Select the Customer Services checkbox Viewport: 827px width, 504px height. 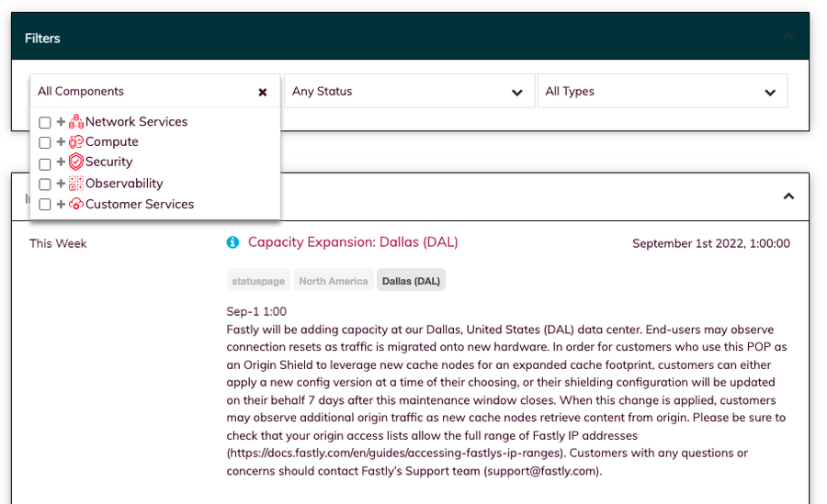point(45,204)
